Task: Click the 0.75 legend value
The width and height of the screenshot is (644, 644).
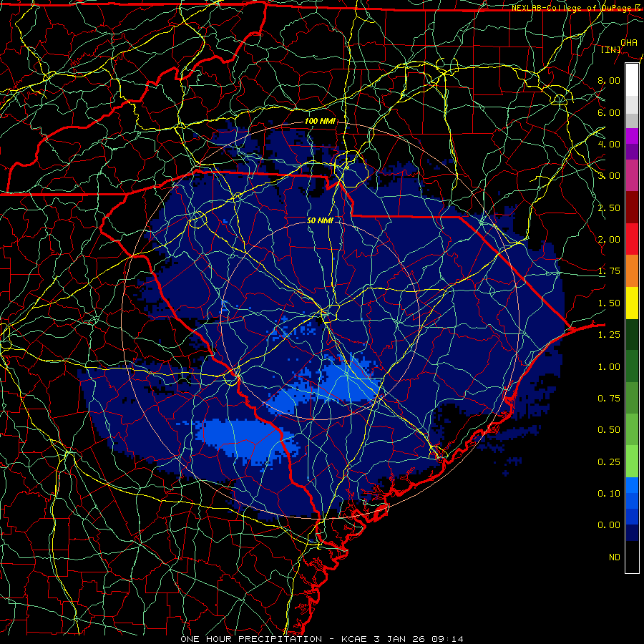Action: 609,399
